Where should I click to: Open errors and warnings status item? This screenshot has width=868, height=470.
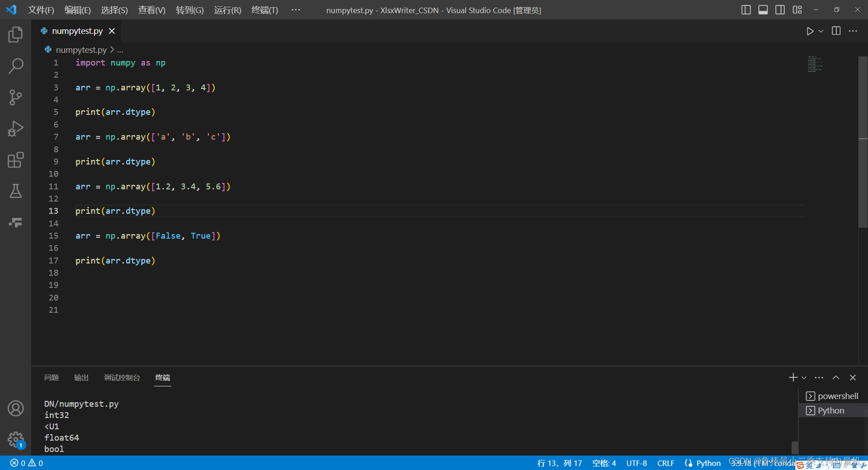coord(27,463)
